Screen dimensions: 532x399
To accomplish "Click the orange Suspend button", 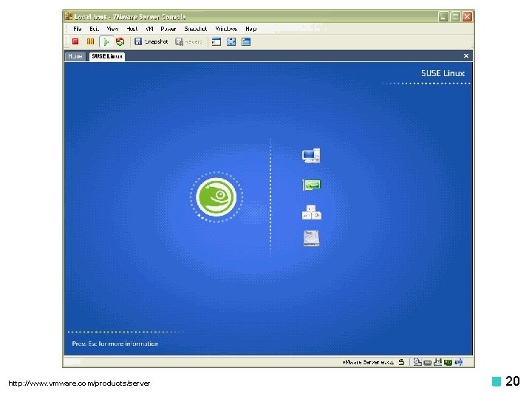I will point(90,41).
